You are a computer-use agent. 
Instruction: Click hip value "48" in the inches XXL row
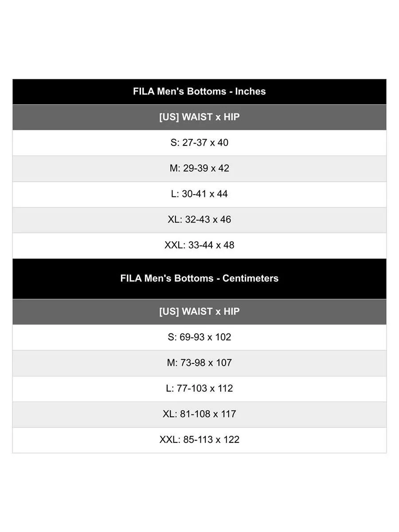pos(229,245)
